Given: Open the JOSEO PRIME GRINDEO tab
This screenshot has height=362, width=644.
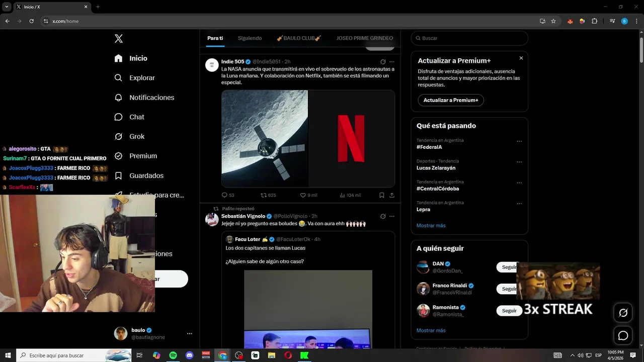Looking at the screenshot, I should click(x=365, y=38).
